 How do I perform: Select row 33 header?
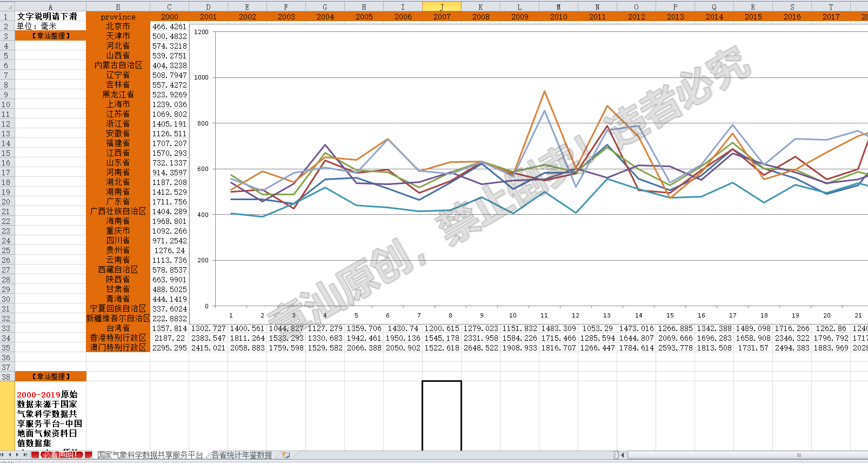pyautogui.click(x=7, y=328)
